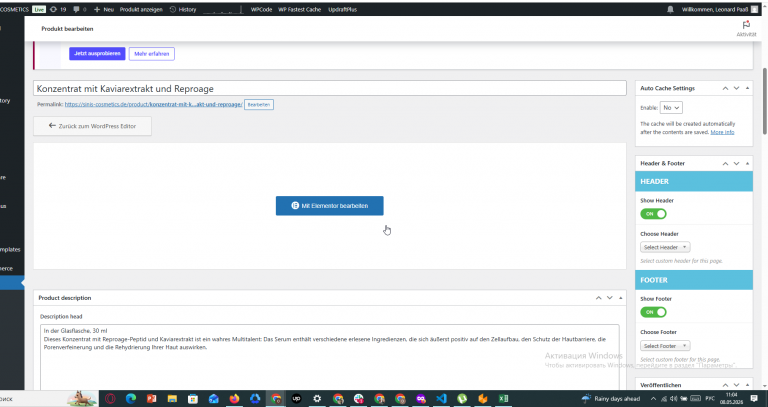
Task: Open Visual Studio Code from the taskbar
Action: 441,399
